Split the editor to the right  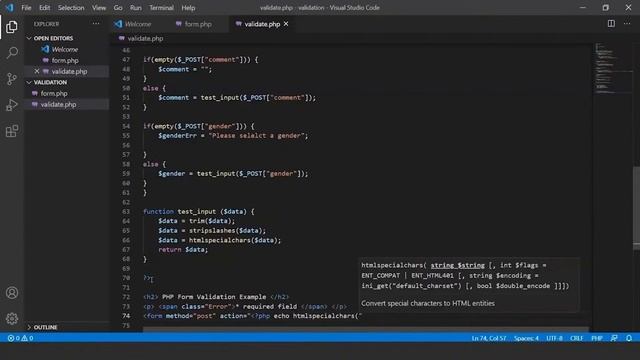pyautogui.click(x=611, y=24)
